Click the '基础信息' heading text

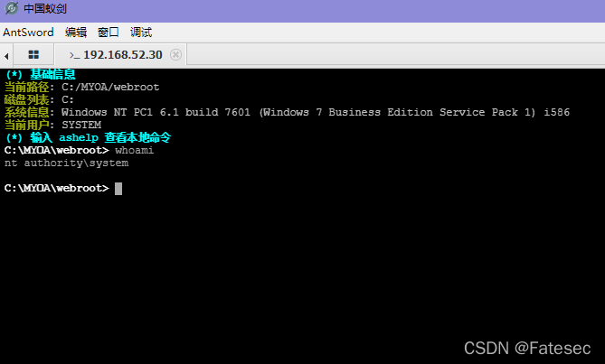[x=52, y=74]
